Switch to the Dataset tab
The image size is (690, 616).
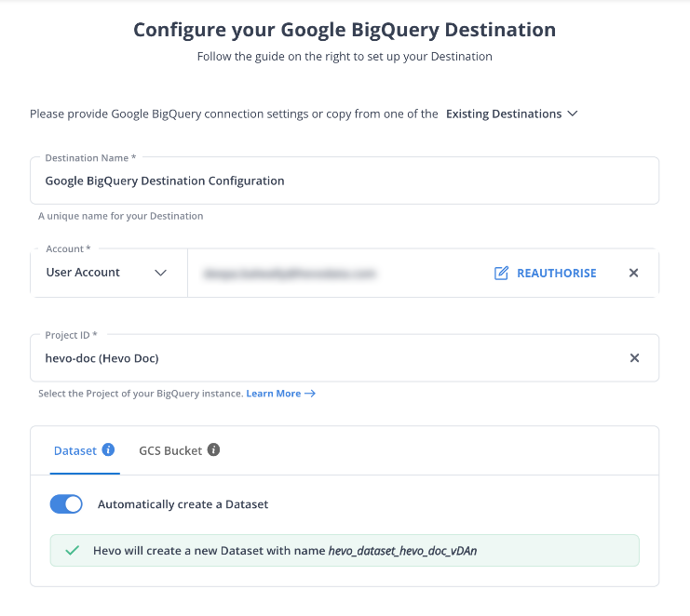[85, 450]
